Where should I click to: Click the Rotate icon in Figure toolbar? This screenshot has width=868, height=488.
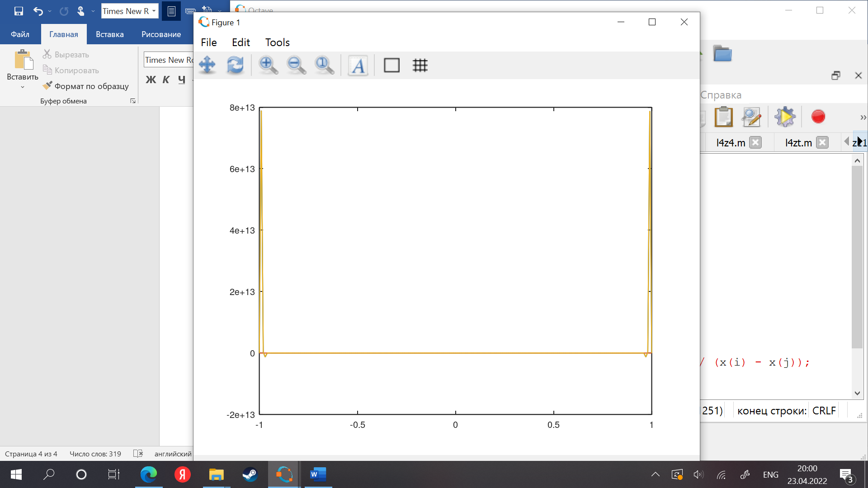point(235,65)
